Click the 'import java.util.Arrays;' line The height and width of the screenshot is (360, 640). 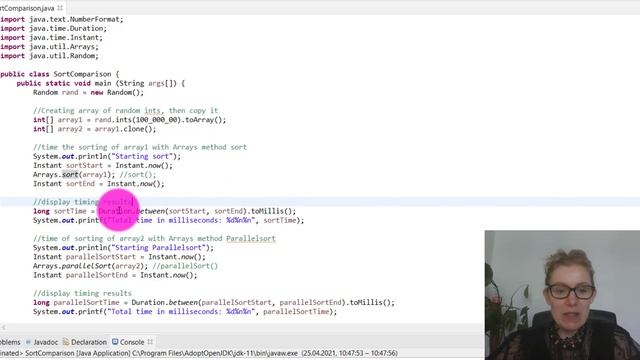click(49, 47)
